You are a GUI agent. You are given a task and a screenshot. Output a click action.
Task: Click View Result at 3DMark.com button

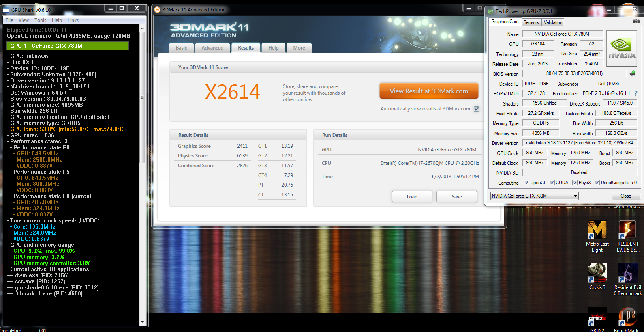[x=429, y=91]
